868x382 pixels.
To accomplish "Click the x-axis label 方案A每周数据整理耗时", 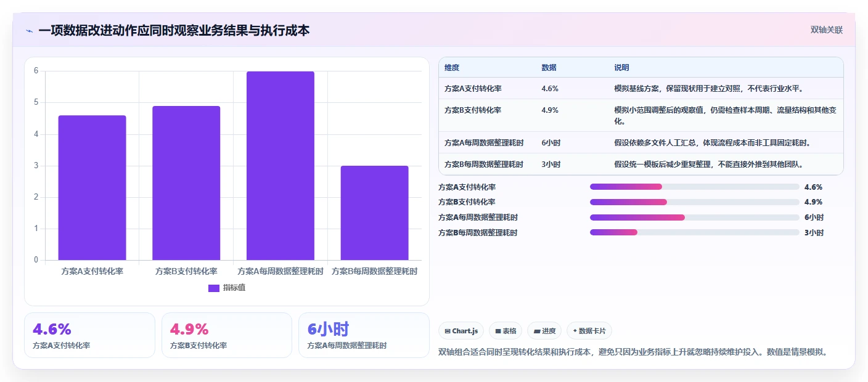I will click(280, 271).
